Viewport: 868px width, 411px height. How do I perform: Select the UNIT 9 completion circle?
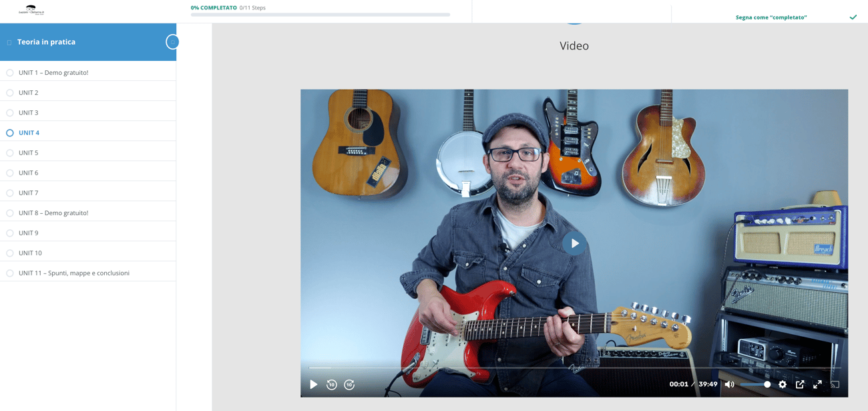[10, 233]
